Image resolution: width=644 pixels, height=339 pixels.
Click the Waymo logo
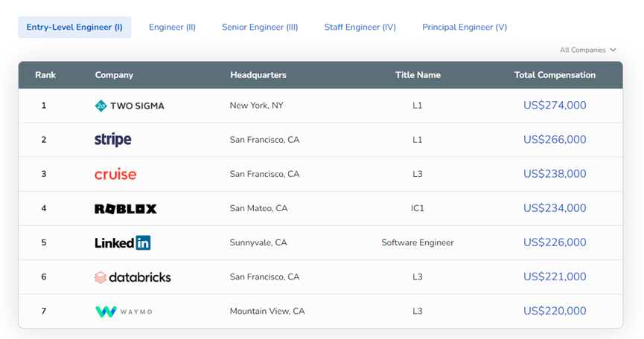pos(124,311)
